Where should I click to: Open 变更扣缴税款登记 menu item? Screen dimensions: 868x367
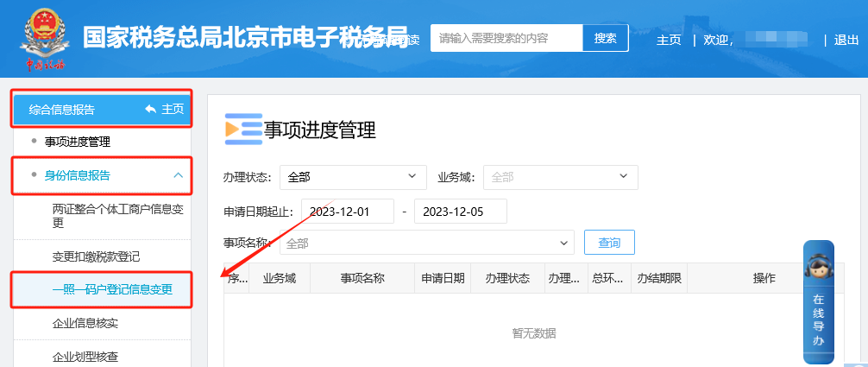point(96,256)
